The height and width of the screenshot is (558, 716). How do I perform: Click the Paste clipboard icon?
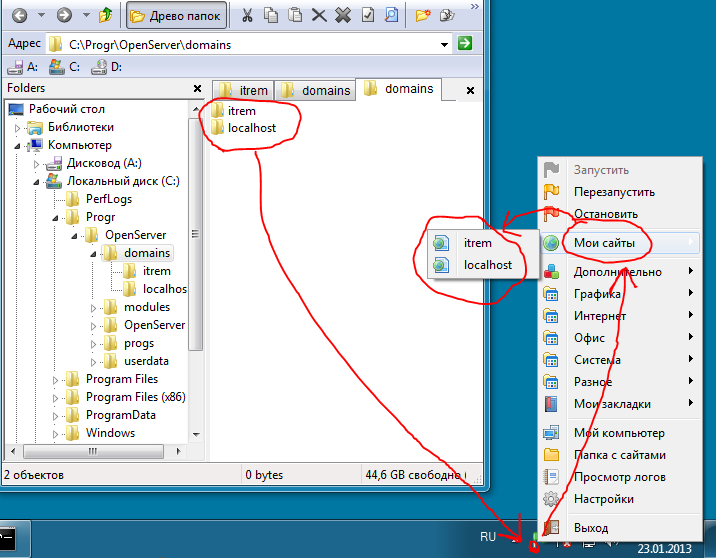coord(295,16)
